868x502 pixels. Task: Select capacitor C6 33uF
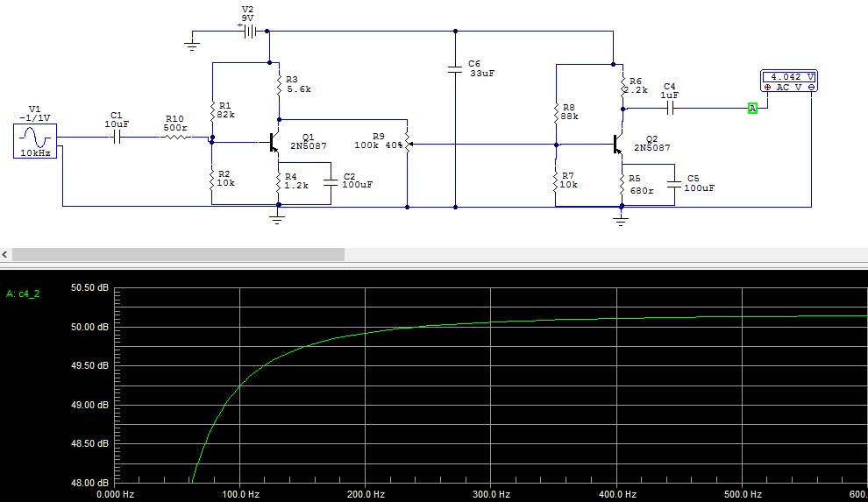[455, 69]
